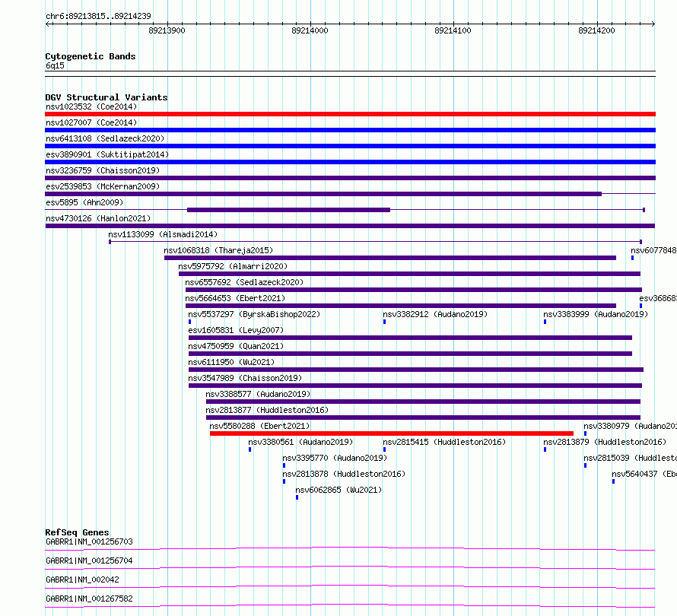The height and width of the screenshot is (616, 677).
Task: Click ruler position 89214100
Action: (453, 30)
